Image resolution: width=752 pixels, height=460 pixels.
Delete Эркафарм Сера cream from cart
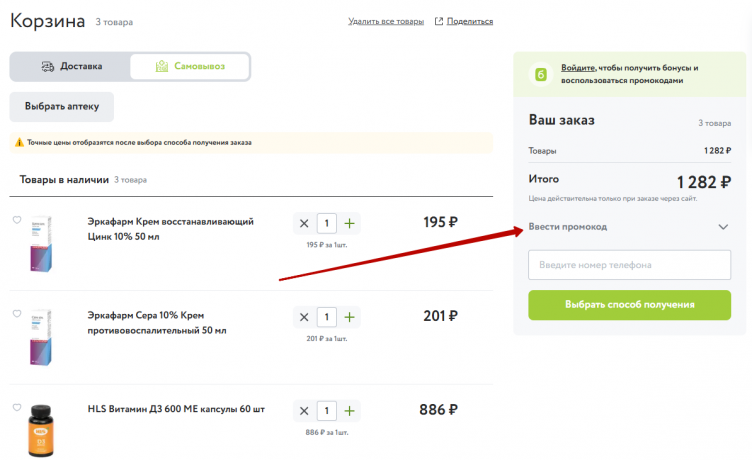pos(303,317)
